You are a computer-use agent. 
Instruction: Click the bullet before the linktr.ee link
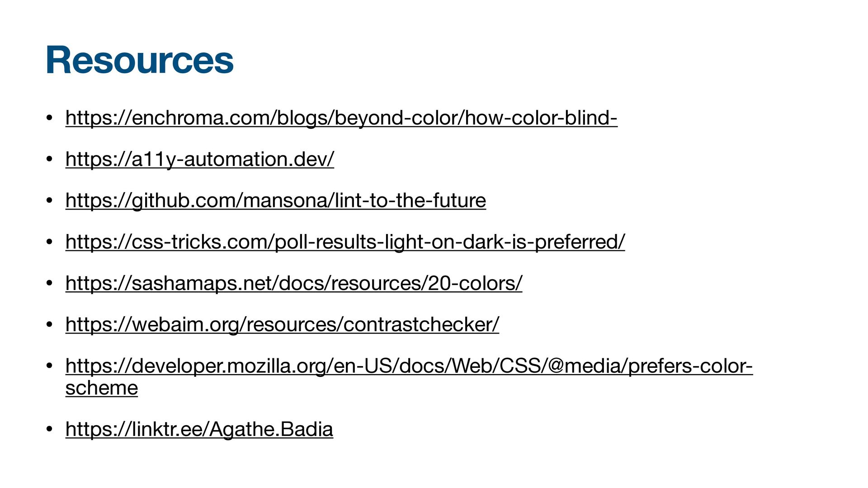click(49, 430)
